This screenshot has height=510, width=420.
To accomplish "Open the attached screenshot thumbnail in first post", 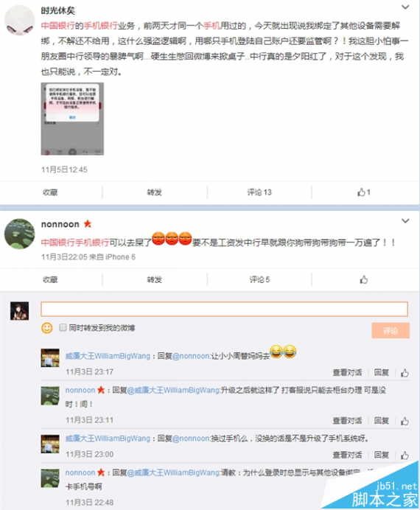I will [x=72, y=119].
